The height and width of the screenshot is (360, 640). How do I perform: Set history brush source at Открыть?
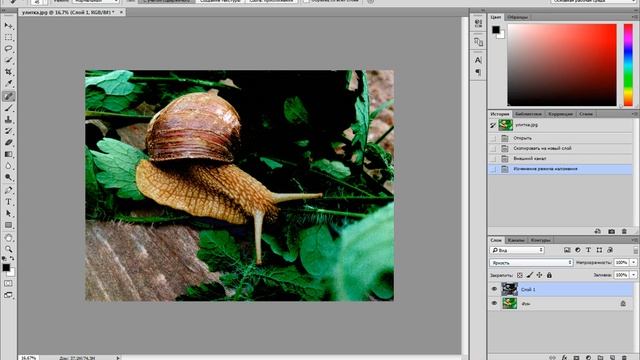click(x=493, y=138)
